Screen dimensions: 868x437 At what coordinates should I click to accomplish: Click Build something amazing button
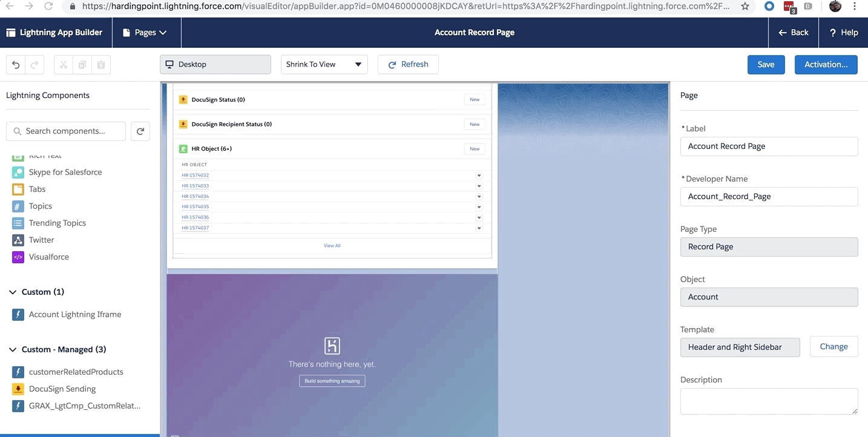[332, 381]
